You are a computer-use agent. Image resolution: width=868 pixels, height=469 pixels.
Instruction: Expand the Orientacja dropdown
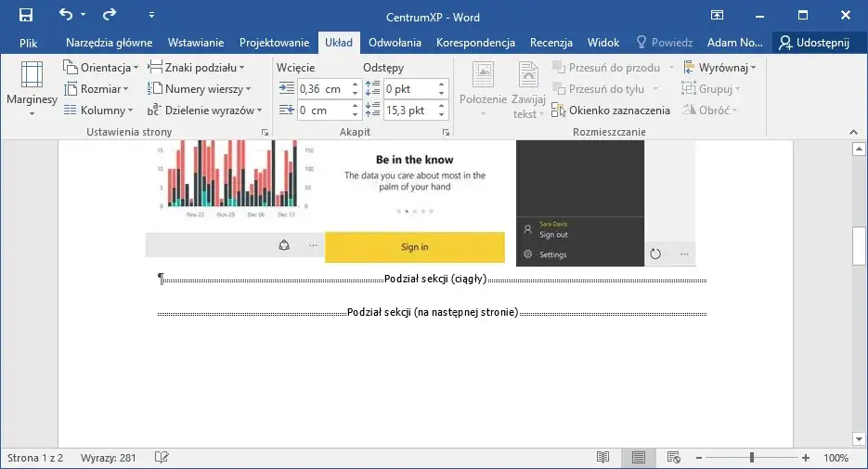pos(101,68)
